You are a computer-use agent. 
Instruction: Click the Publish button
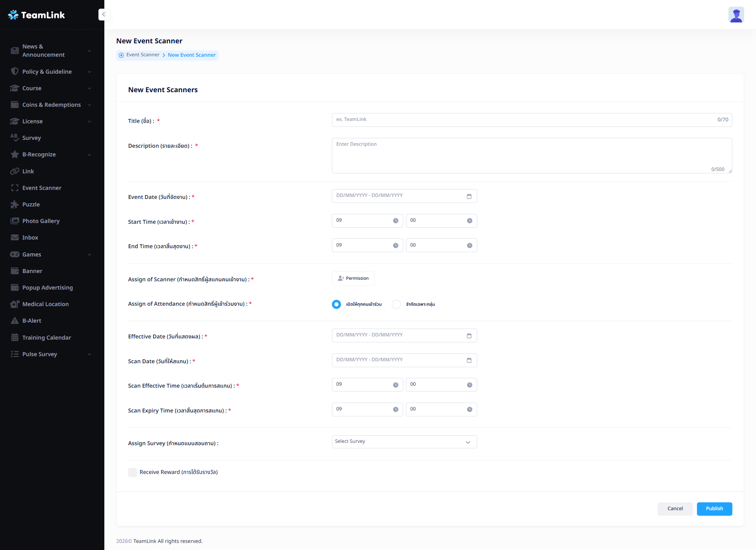(714, 509)
